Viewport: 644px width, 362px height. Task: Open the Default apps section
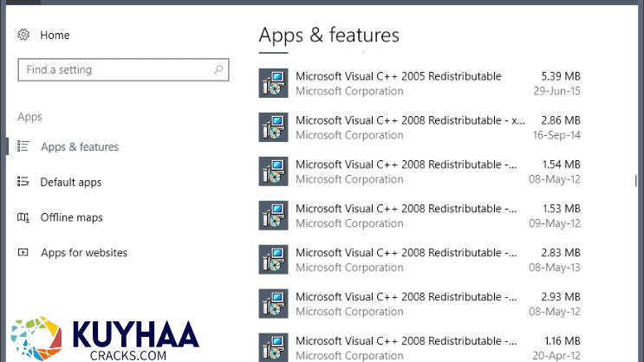click(x=71, y=183)
